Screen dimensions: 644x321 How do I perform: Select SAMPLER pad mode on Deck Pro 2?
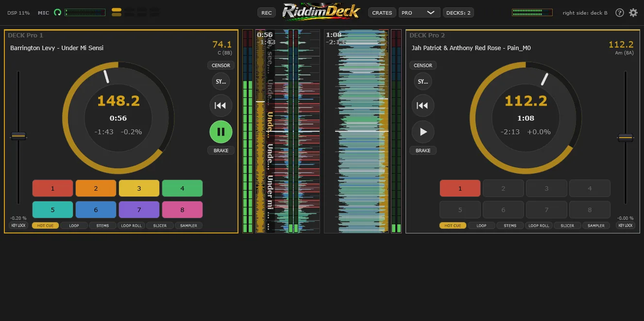click(596, 225)
